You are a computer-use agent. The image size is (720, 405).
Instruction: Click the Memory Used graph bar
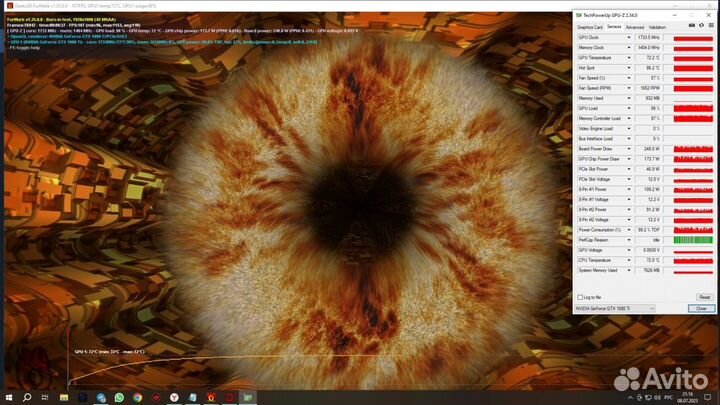tap(693, 98)
